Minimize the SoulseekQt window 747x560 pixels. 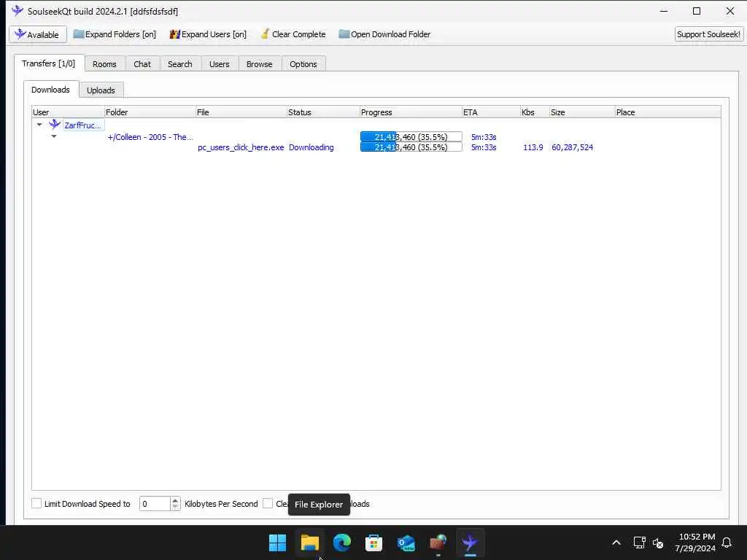coord(664,11)
